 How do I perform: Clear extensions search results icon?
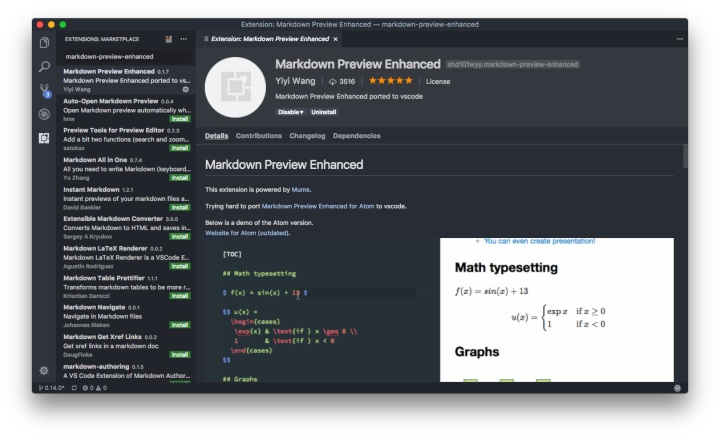point(169,39)
